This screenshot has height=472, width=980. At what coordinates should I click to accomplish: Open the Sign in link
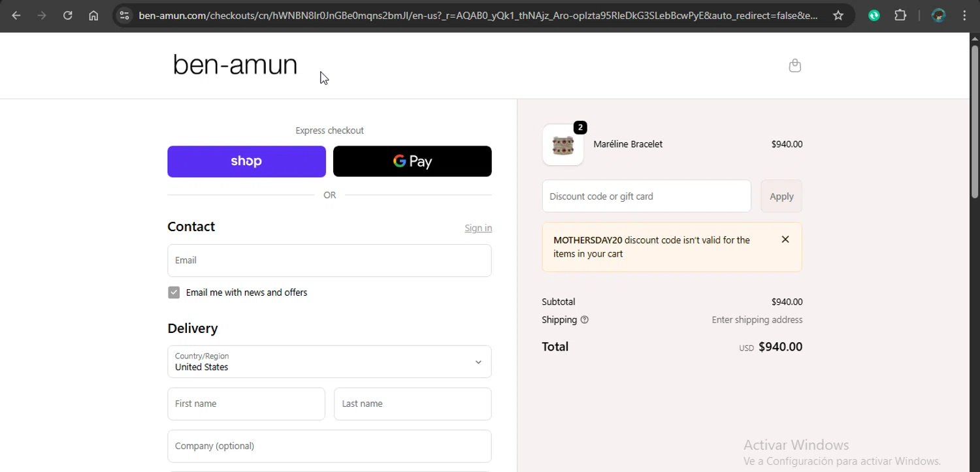478,228
